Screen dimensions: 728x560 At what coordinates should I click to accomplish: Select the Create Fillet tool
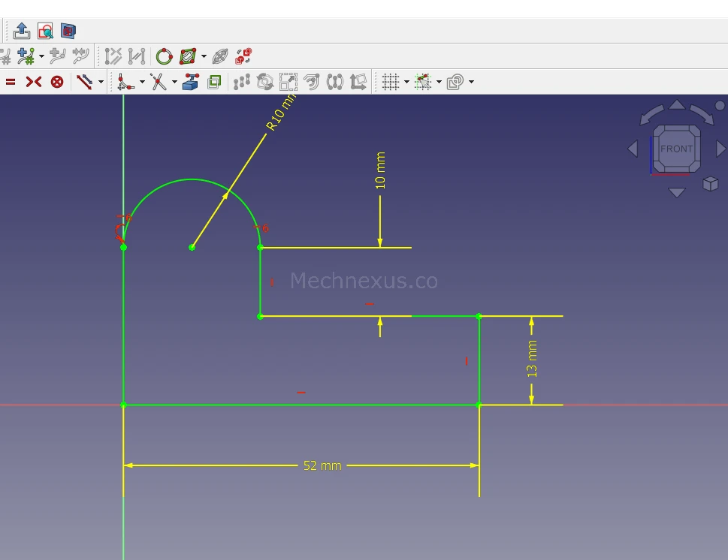pyautogui.click(x=125, y=82)
